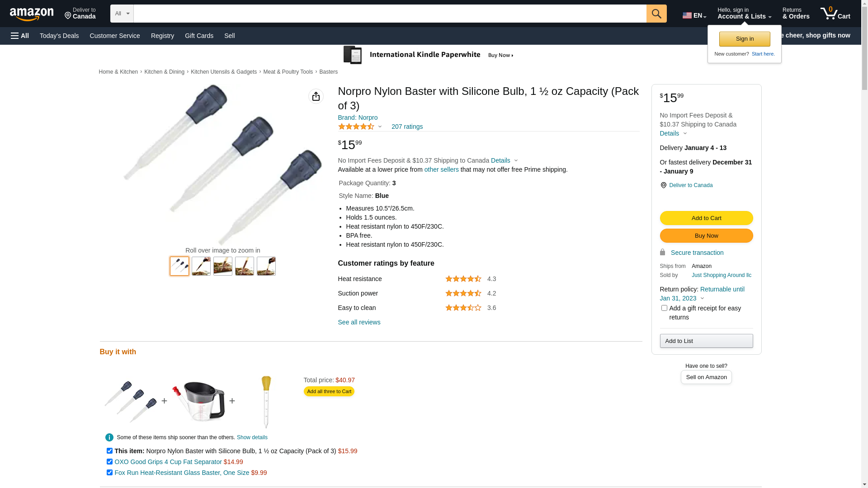Image resolution: width=868 pixels, height=488 pixels.
Task: Click the search magnifier button
Action: click(656, 14)
